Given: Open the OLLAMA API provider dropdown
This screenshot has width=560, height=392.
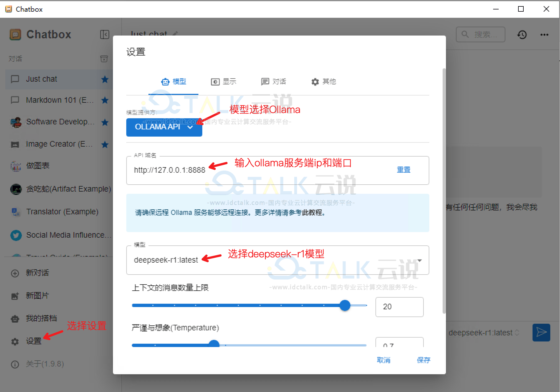Looking at the screenshot, I should coord(164,127).
